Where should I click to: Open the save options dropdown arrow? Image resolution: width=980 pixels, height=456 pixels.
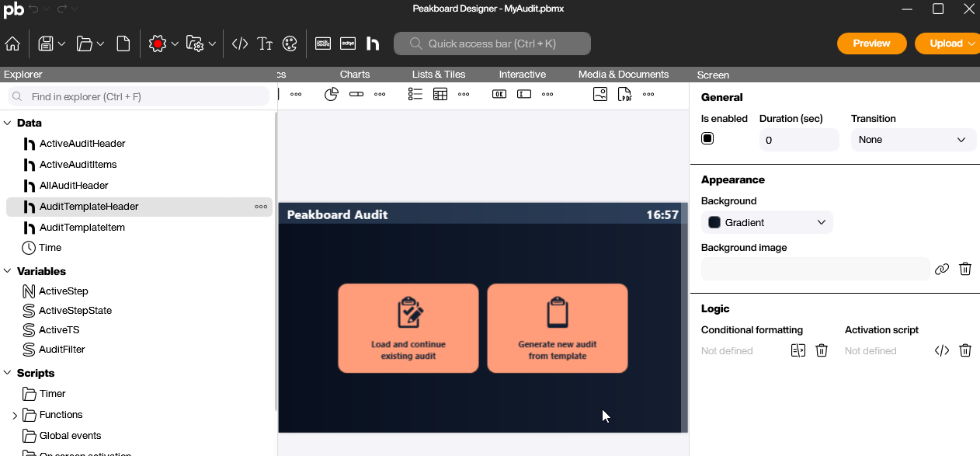(61, 44)
